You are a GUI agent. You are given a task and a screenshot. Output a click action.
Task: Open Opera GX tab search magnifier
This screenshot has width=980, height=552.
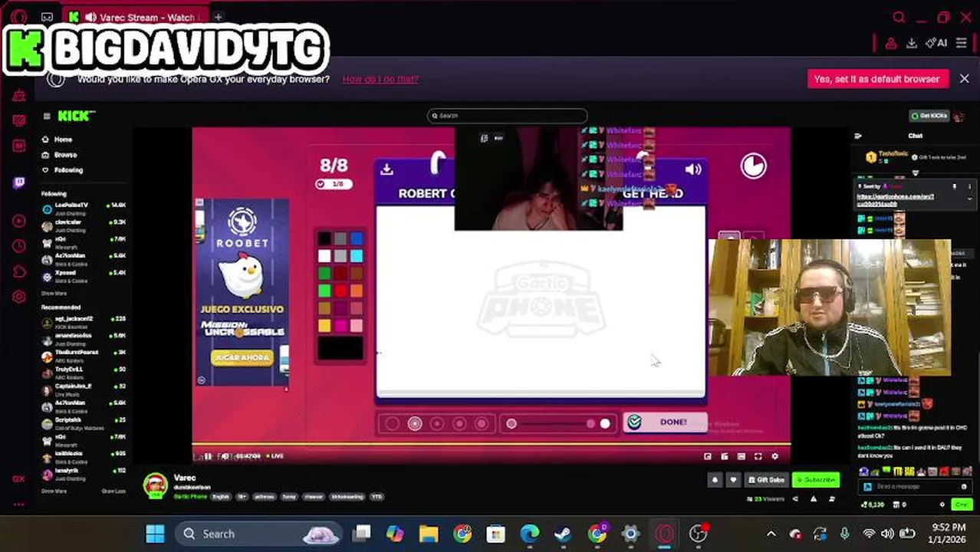899,17
